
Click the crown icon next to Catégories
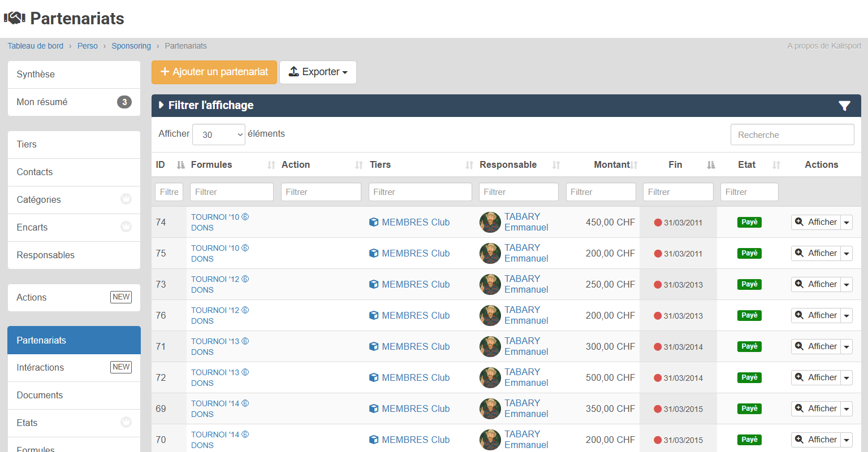pyautogui.click(x=126, y=199)
